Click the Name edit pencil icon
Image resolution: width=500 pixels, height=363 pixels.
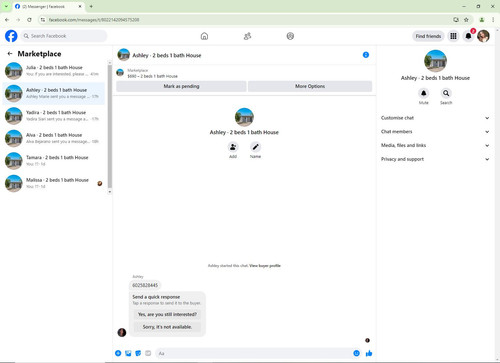(255, 147)
